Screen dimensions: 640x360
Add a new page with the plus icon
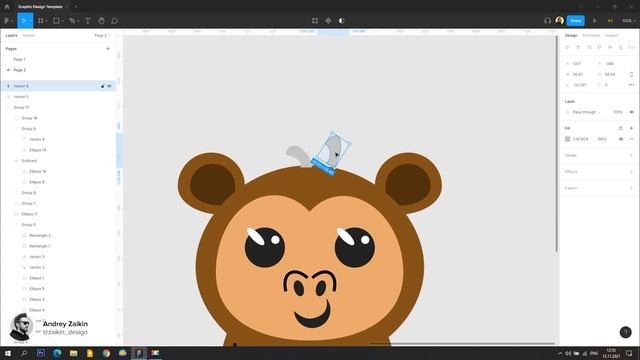108,49
